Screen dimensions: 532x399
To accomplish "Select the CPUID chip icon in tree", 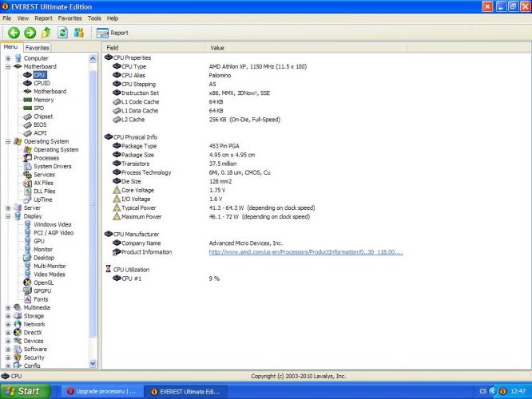I will (x=27, y=83).
